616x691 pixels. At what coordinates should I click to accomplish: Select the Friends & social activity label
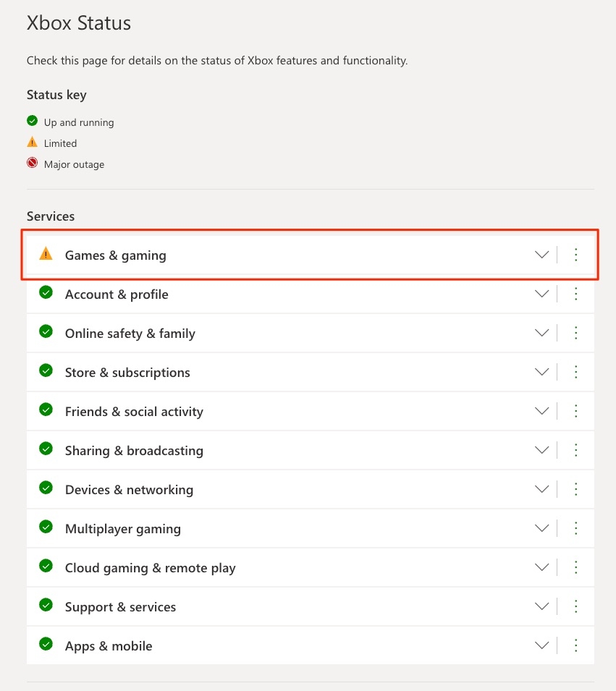click(x=134, y=412)
